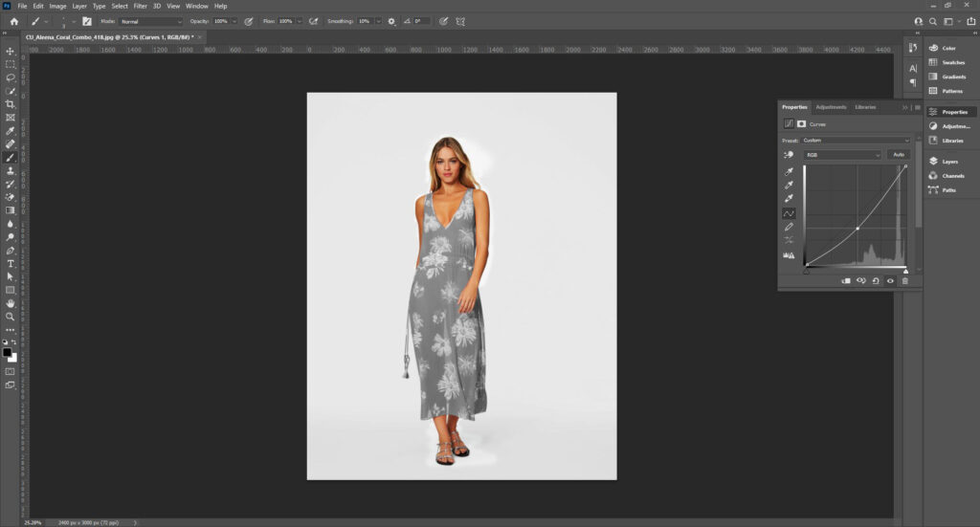This screenshot has height=527, width=980.
Task: Select the Spot Healing Brush tool
Action: [10, 144]
